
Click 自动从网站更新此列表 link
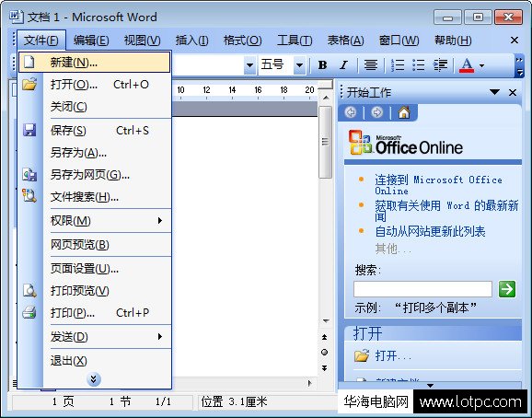pos(430,231)
